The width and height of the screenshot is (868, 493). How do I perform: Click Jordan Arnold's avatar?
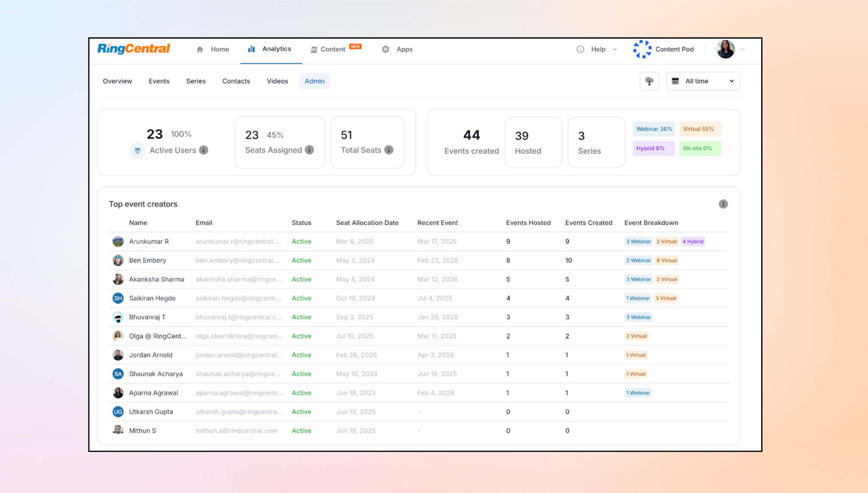(118, 355)
